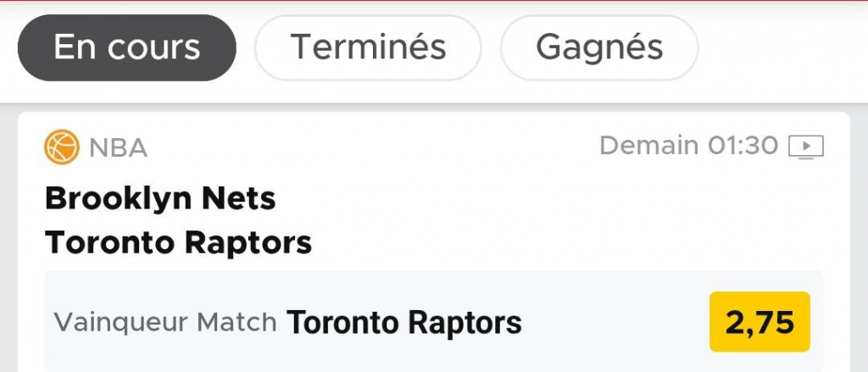Click the odds value next to Toronto Raptors
The width and height of the screenshot is (868, 372).
[759, 322]
